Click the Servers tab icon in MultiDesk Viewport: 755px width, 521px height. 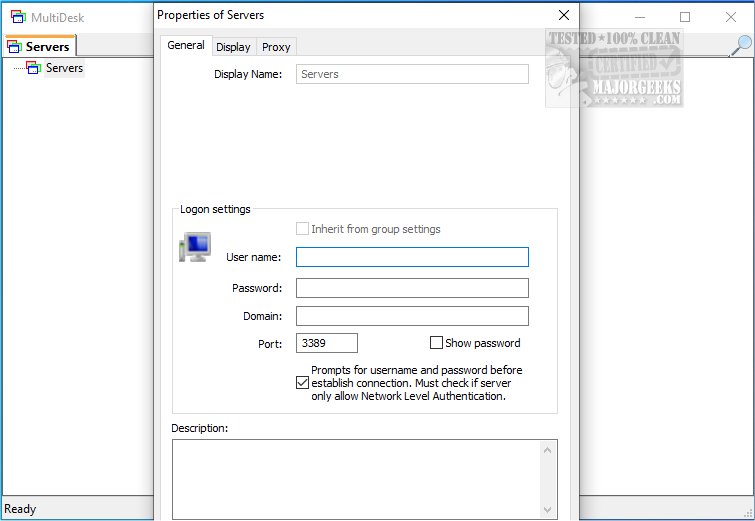coord(14,47)
